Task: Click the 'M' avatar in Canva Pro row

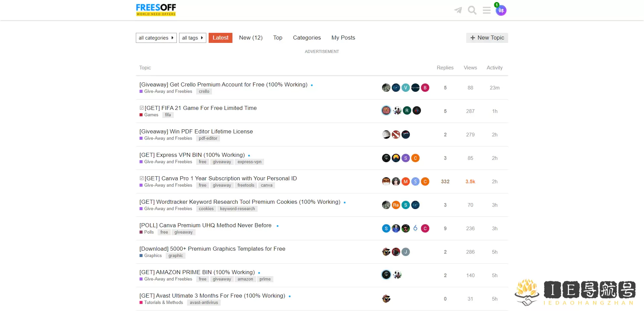Action: (406, 182)
